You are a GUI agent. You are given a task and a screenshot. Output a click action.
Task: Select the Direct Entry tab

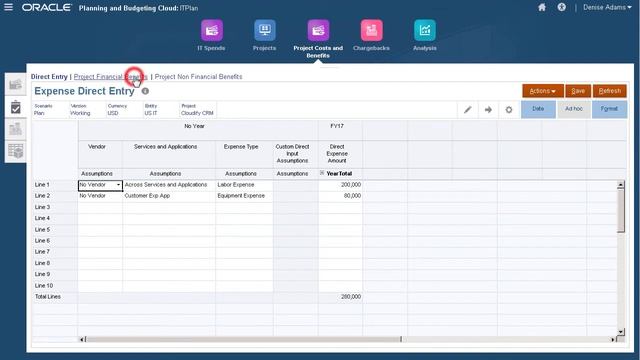click(x=49, y=77)
